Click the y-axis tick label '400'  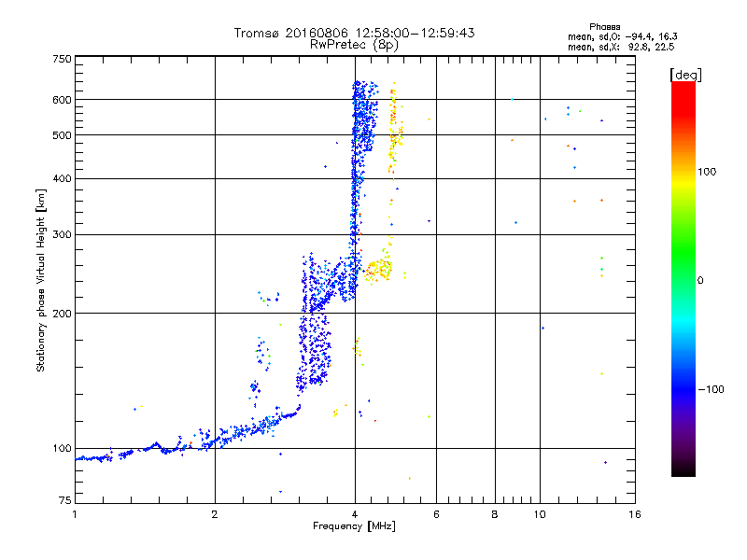pos(62,178)
